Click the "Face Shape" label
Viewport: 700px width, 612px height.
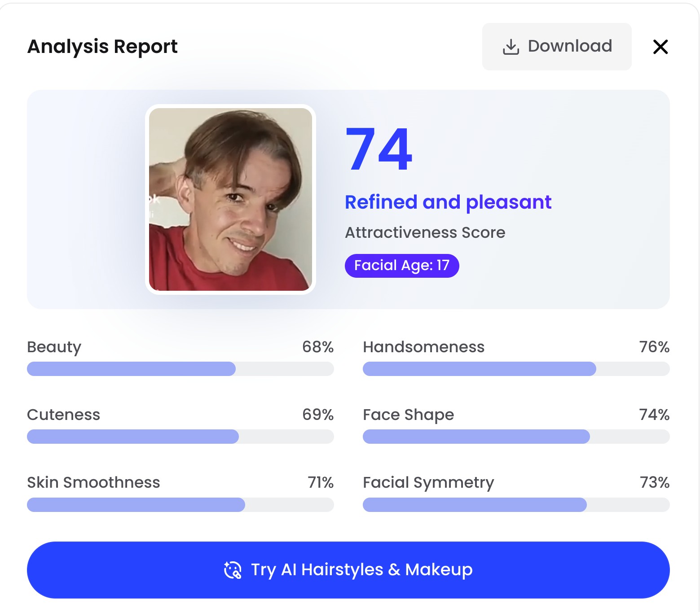[409, 415]
